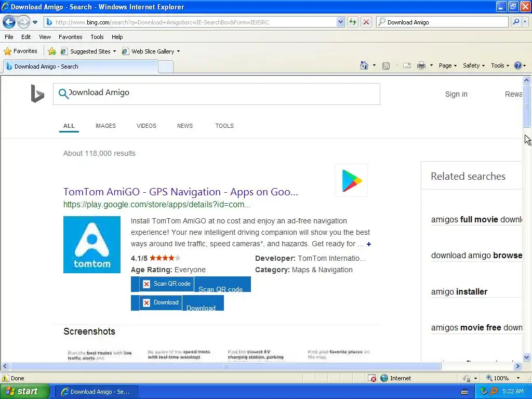The image size is (532, 399).
Task: Expand the Print options dropdown arrow
Action: (431, 65)
